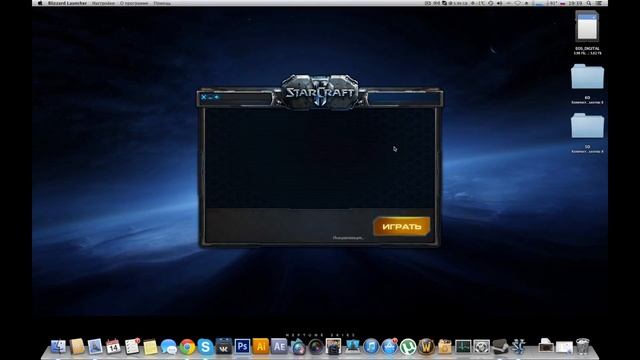Image resolution: width=640 pixels, height=360 pixels.
Task: Open the О программе menu
Action: coord(134,3)
